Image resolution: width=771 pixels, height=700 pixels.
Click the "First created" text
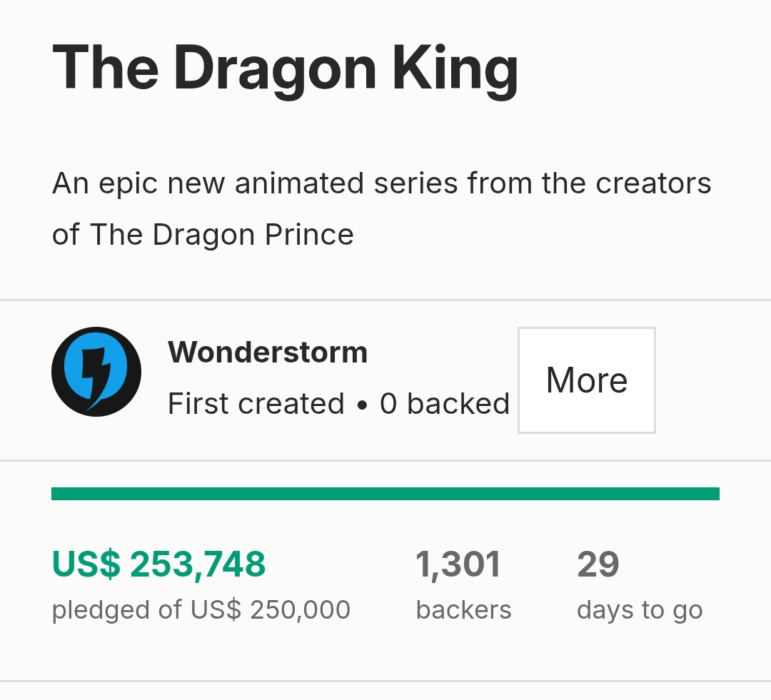[x=256, y=404]
